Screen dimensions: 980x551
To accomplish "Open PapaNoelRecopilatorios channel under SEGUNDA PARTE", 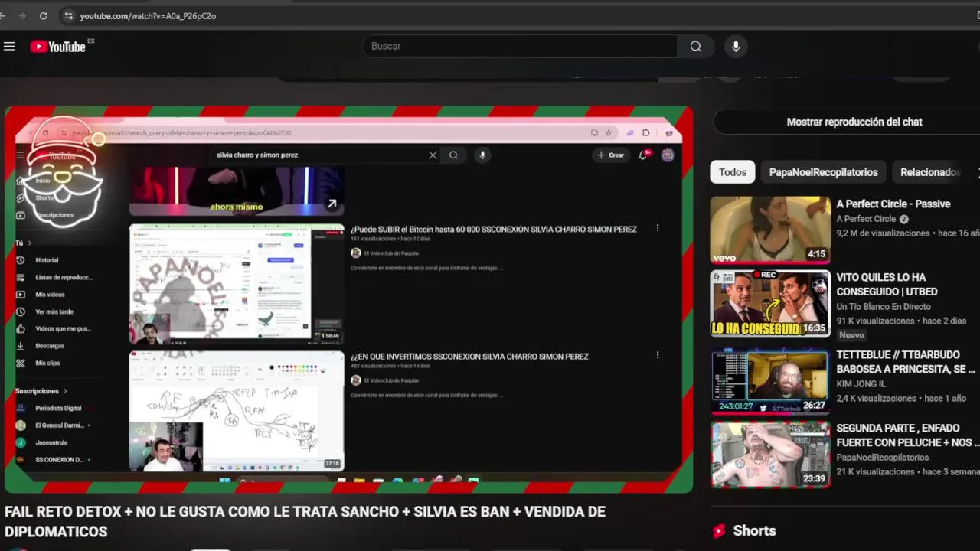I will pos(883,458).
